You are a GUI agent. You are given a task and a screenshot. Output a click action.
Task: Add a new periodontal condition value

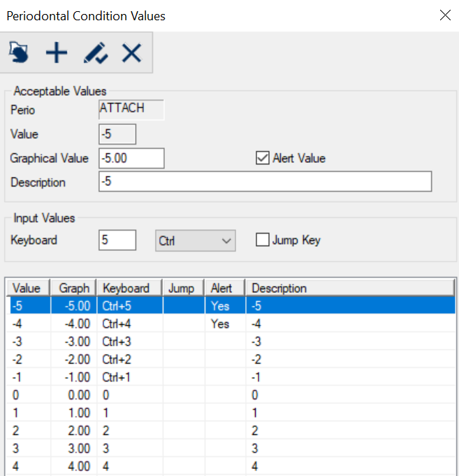tap(57, 52)
